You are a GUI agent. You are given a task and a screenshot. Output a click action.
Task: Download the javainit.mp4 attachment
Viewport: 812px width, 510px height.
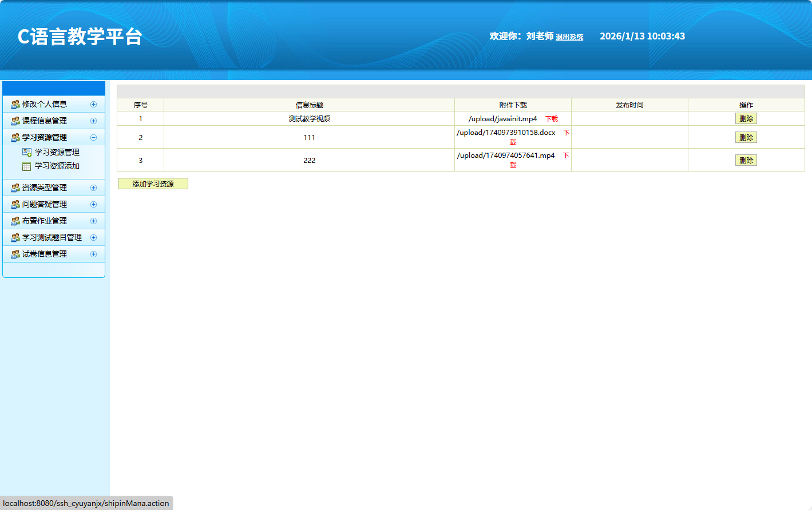click(553, 118)
